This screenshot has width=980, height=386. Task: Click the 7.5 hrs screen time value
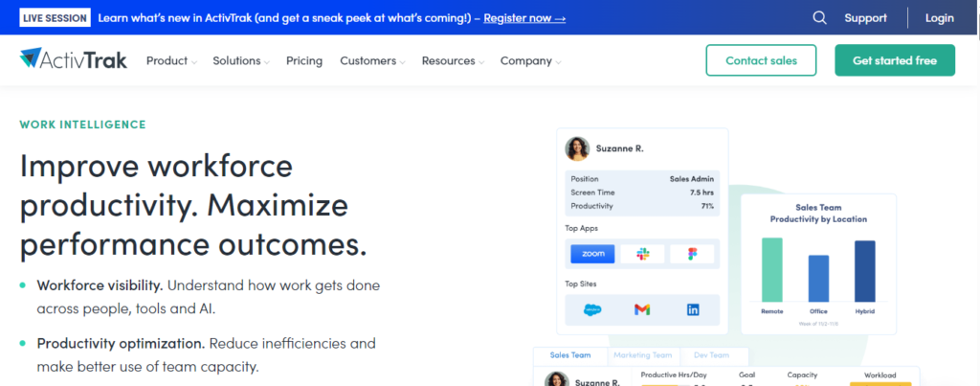point(702,193)
